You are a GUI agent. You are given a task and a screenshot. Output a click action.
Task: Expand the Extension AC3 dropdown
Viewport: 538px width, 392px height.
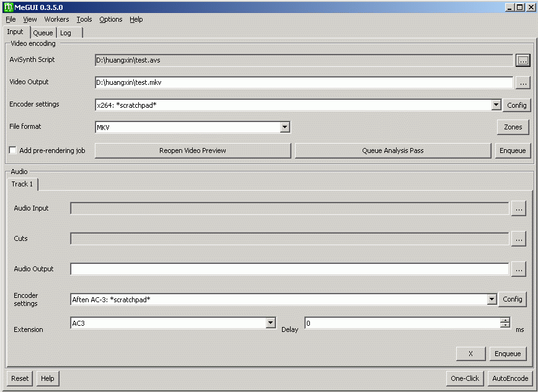coord(270,323)
